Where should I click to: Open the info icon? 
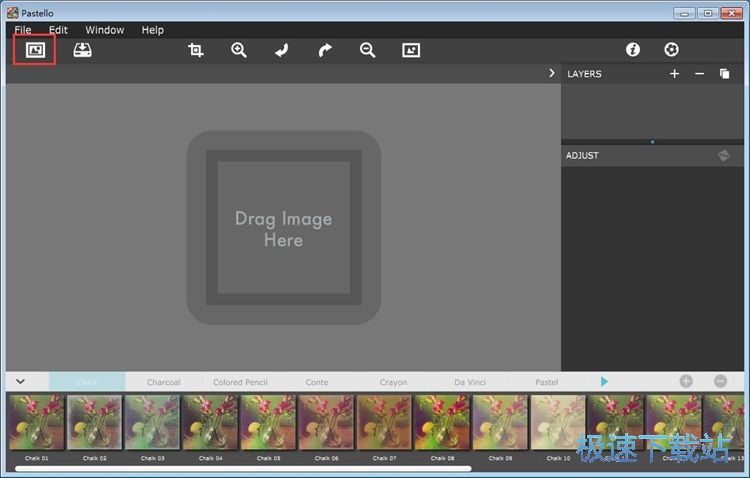pos(632,50)
